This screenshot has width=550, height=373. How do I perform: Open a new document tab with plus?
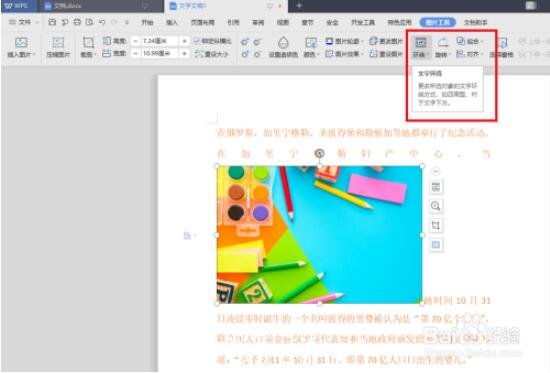click(x=299, y=6)
